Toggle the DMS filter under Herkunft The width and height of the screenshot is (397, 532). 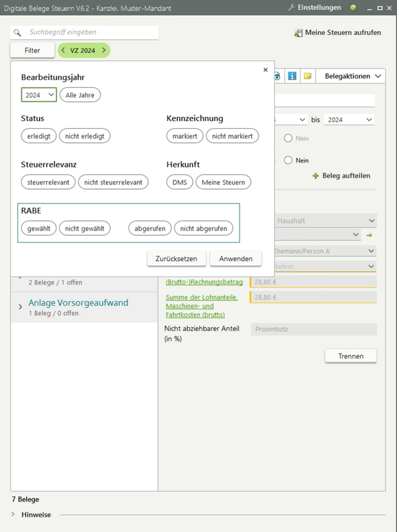click(179, 182)
